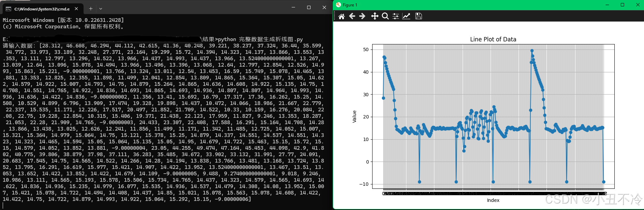Close the terminal window
644x210 pixels.
pos(324,7)
